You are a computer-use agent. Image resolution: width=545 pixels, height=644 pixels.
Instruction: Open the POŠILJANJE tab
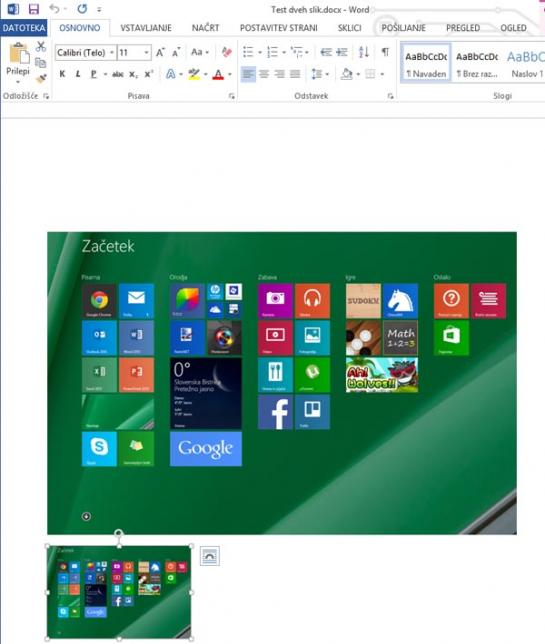[x=403, y=28]
